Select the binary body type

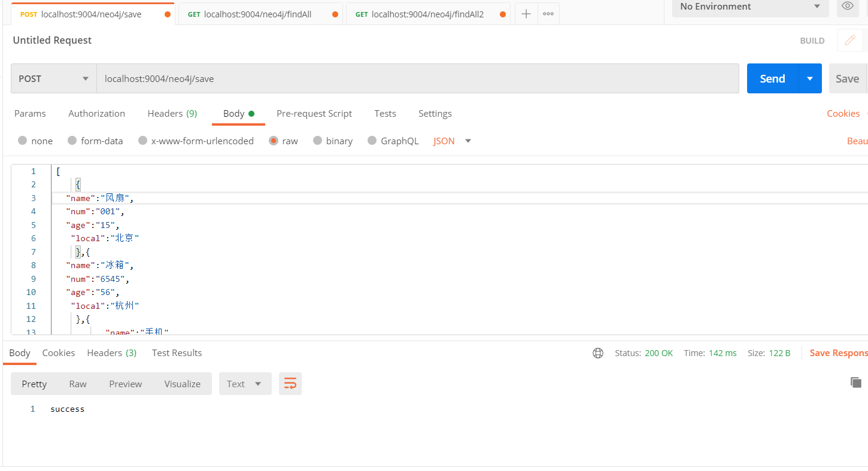332,141
